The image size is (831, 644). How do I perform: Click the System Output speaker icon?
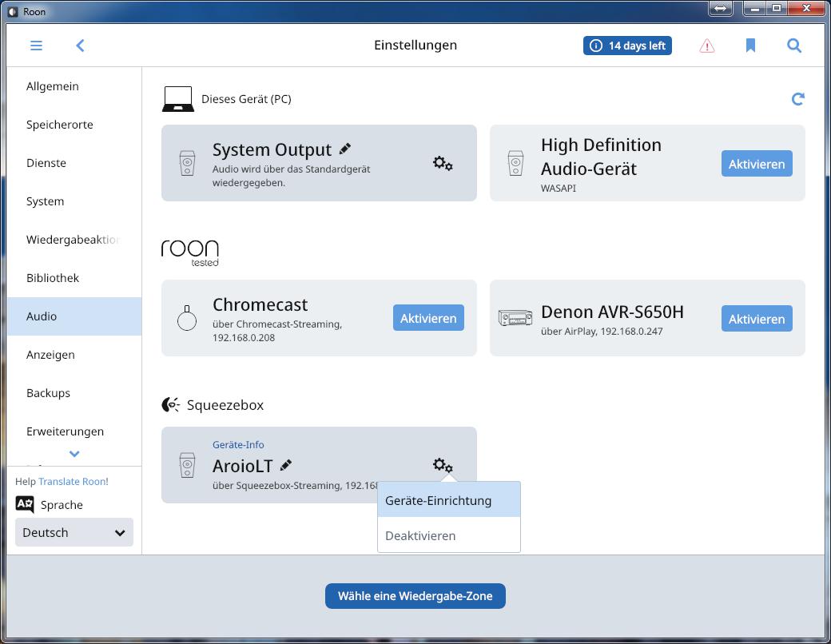pyautogui.click(x=187, y=163)
